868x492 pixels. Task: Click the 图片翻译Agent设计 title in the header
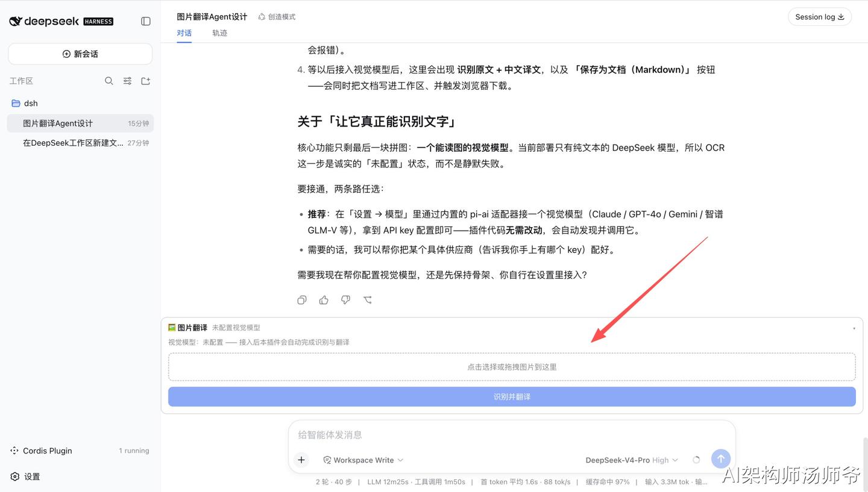212,17
